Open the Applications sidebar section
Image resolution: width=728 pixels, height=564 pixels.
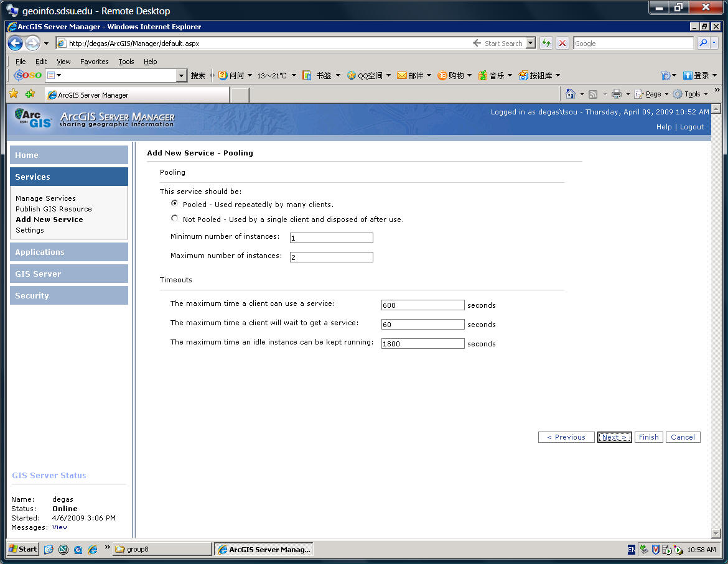[x=68, y=252]
